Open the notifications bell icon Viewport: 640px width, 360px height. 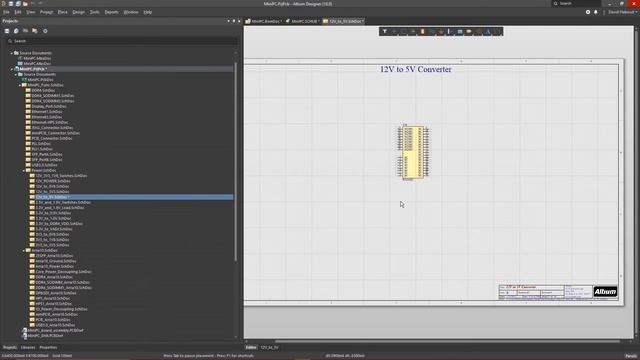596,12
